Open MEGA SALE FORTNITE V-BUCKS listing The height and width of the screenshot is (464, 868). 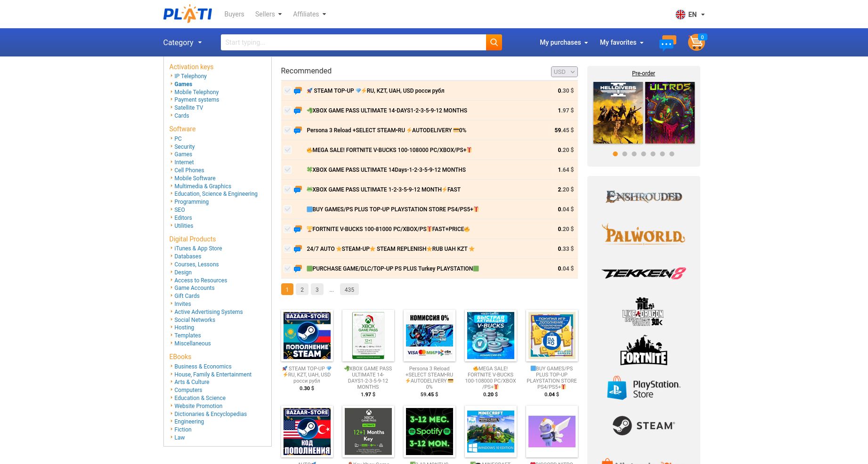pos(389,150)
